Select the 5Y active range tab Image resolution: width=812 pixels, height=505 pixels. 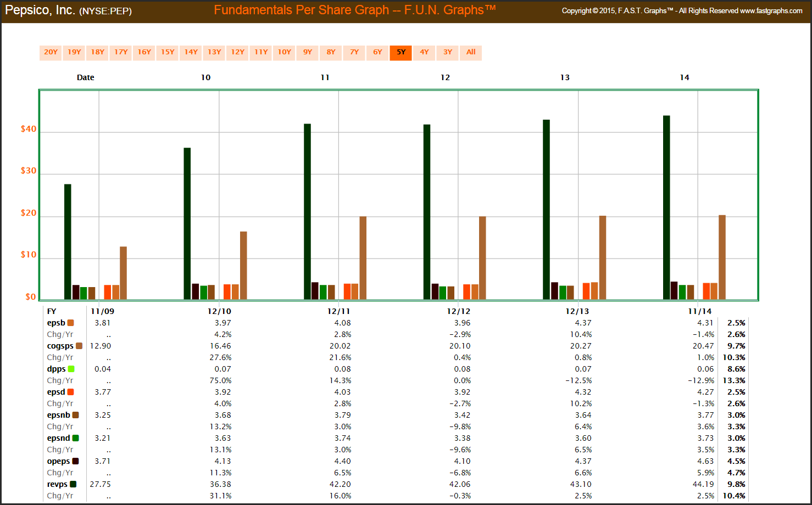[401, 52]
